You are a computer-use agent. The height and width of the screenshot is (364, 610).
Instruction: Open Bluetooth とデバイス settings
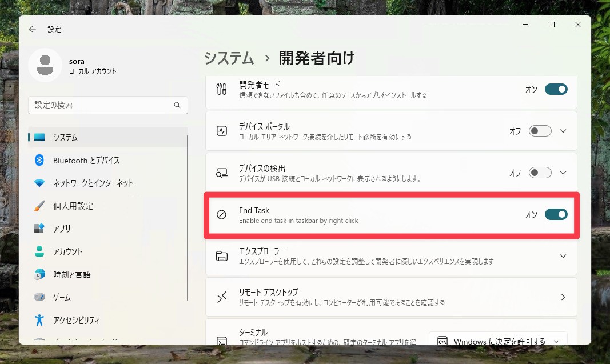click(107, 160)
